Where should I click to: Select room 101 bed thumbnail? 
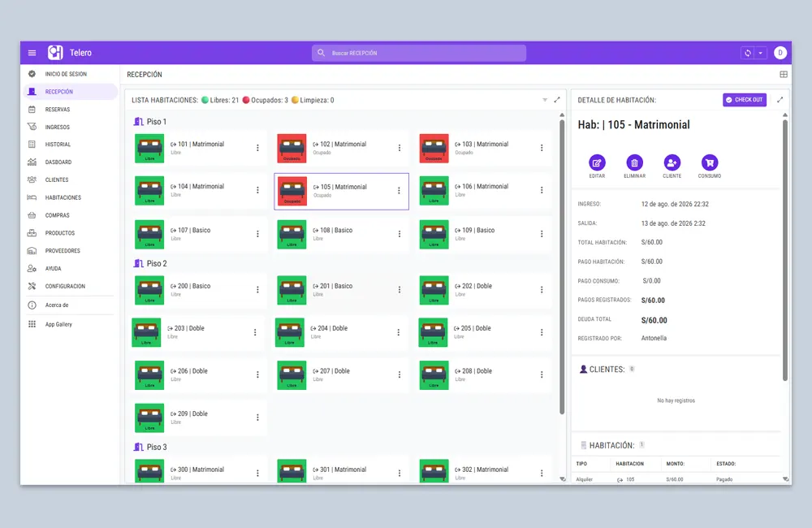pos(149,148)
